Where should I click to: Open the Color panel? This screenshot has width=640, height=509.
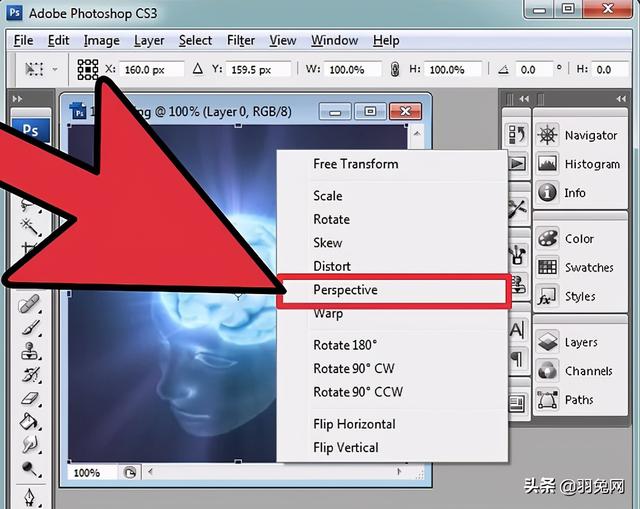point(566,238)
